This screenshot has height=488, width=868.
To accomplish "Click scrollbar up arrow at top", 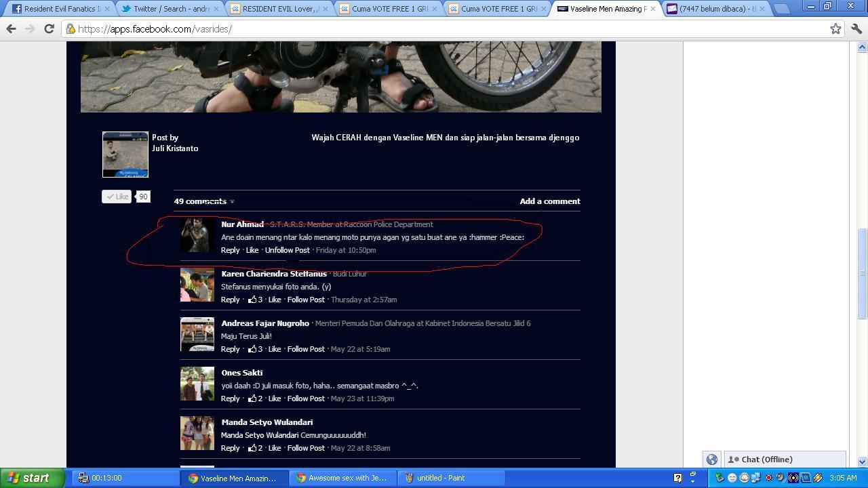I will [863, 47].
